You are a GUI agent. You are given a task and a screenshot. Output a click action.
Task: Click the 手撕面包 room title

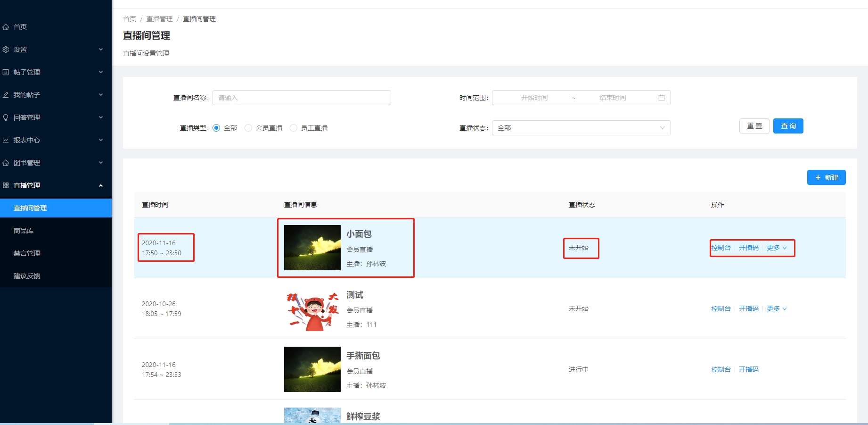[363, 356]
